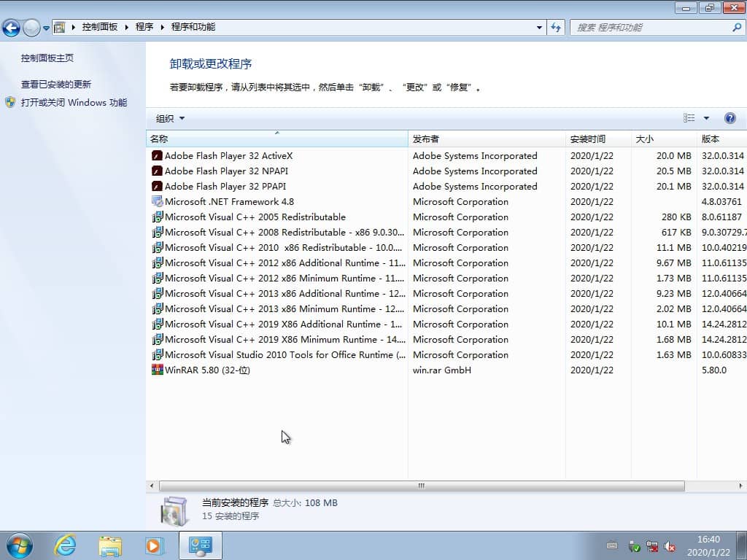Open the recent pages dropdown arrow
747x560 pixels.
coord(46,28)
